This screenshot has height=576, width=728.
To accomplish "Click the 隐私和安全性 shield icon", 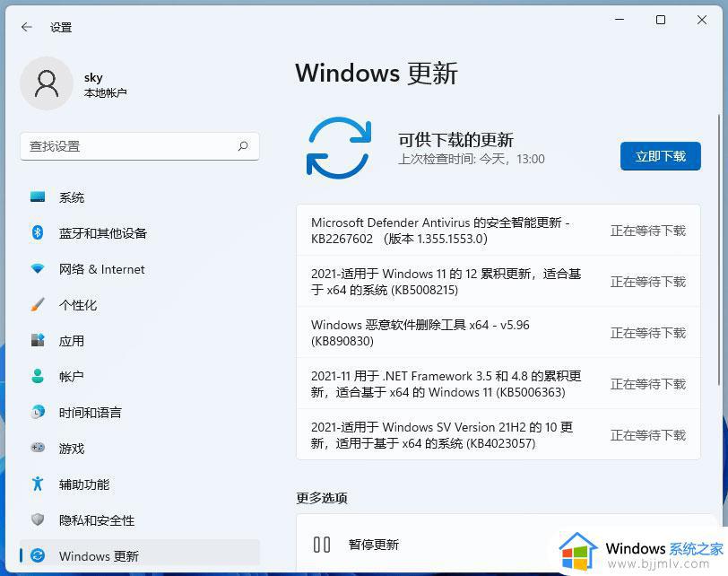I will coord(38,519).
